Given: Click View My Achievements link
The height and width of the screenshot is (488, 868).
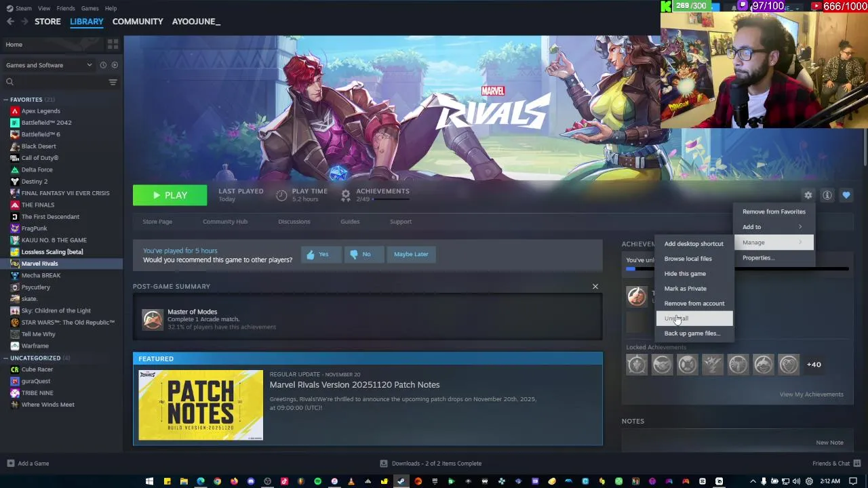Looking at the screenshot, I should tap(811, 394).
